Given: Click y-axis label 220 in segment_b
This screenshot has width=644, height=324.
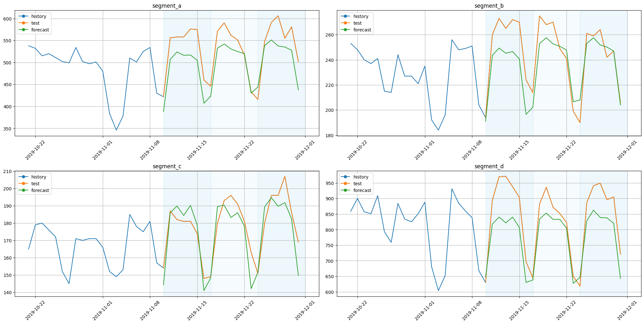Looking at the screenshot, I should coord(330,85).
